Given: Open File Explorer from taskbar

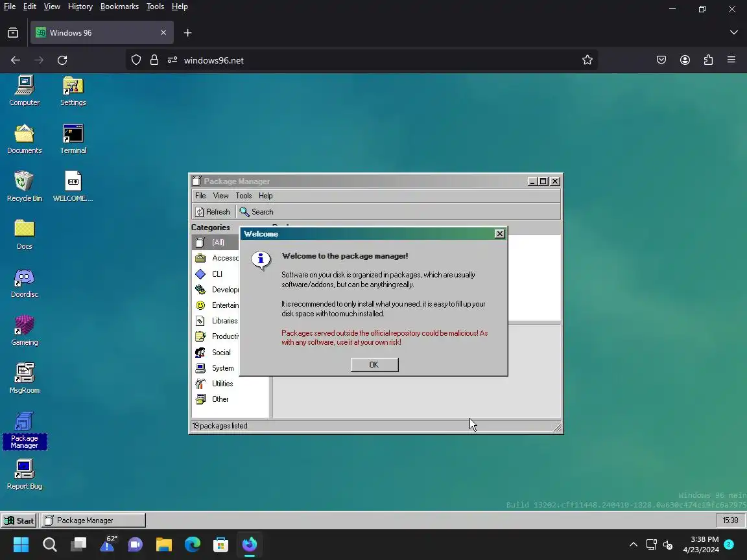Looking at the screenshot, I should tap(164, 544).
